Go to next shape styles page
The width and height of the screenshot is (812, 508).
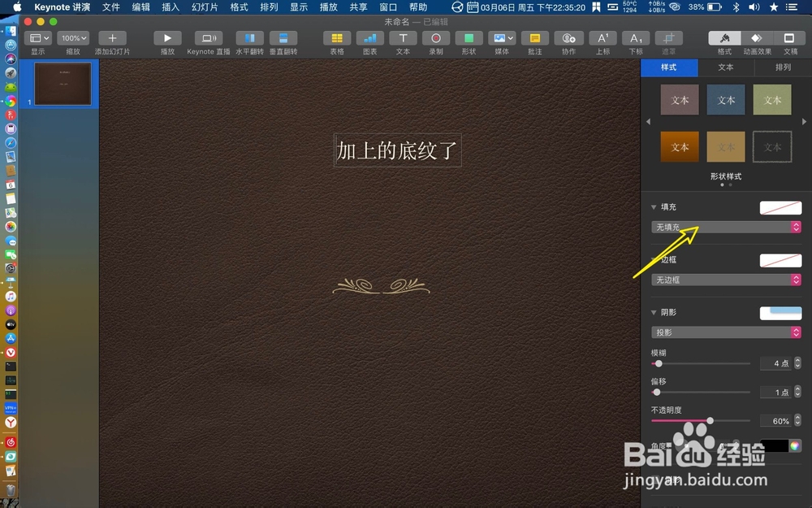tap(804, 121)
